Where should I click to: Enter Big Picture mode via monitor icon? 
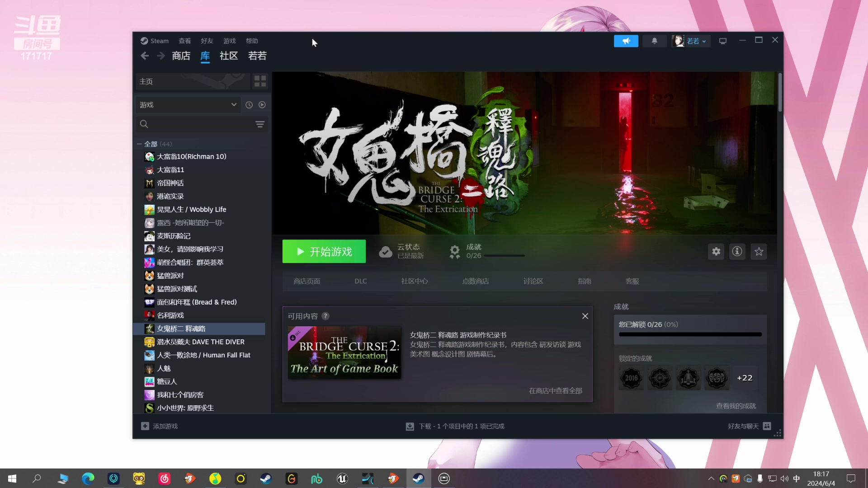[x=722, y=41]
